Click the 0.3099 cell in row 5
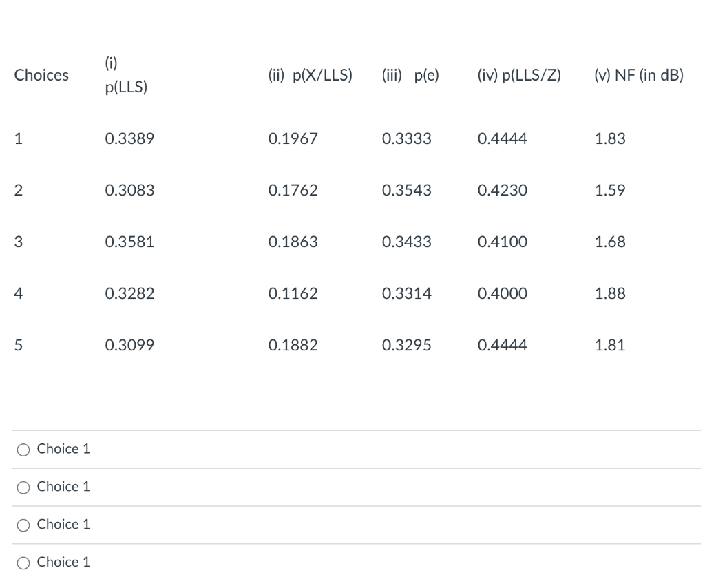 coord(129,345)
